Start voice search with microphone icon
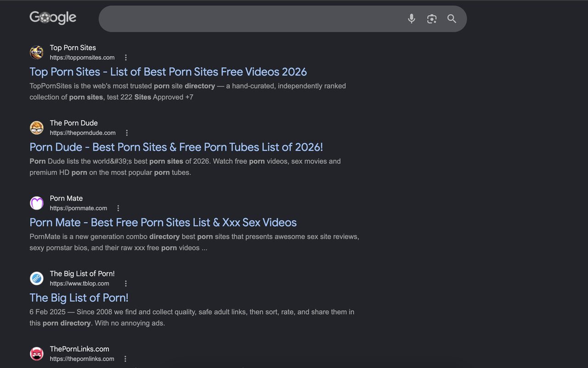 [x=412, y=18]
